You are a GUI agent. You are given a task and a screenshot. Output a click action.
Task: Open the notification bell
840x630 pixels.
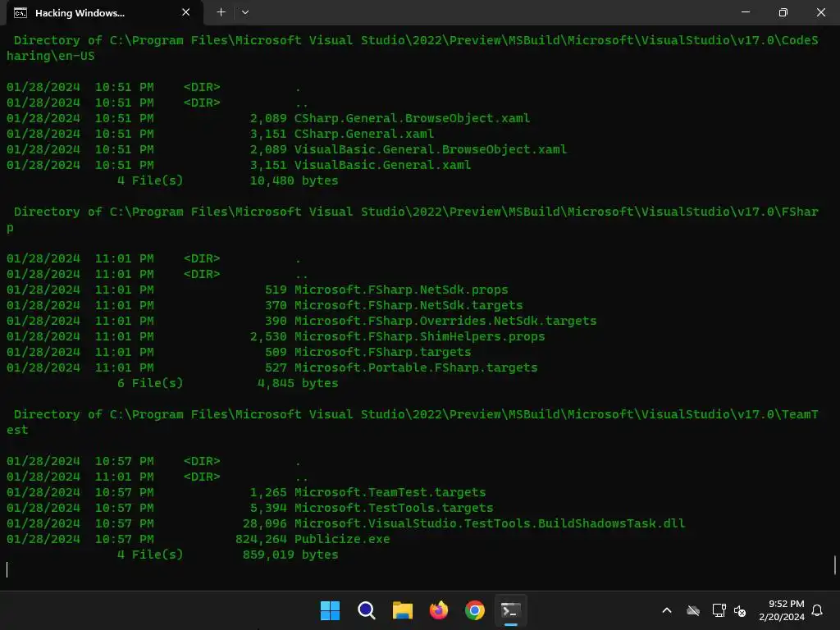(x=818, y=610)
